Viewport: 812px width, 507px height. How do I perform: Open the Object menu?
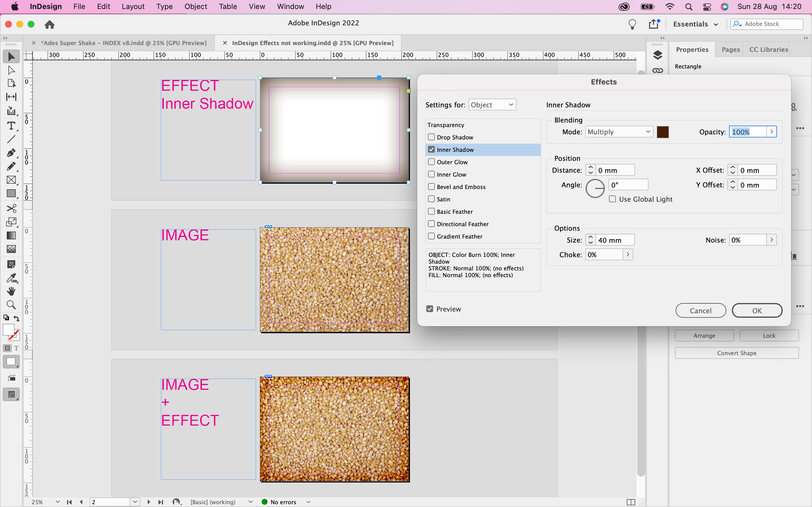point(196,6)
